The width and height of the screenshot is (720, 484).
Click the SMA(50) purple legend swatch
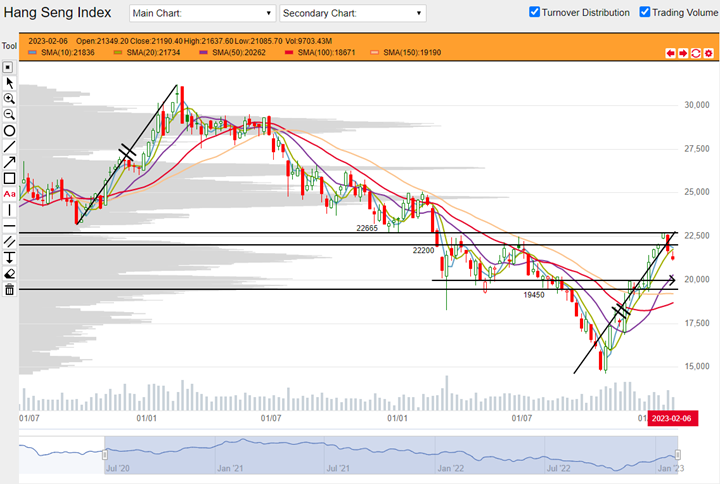pos(203,52)
